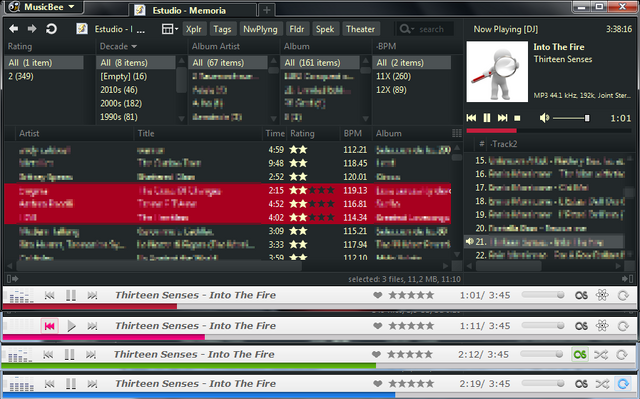Viewport: 640px width, 399px height.
Task: Toggle shuffle on the 2:12 player bar
Action: (601, 355)
